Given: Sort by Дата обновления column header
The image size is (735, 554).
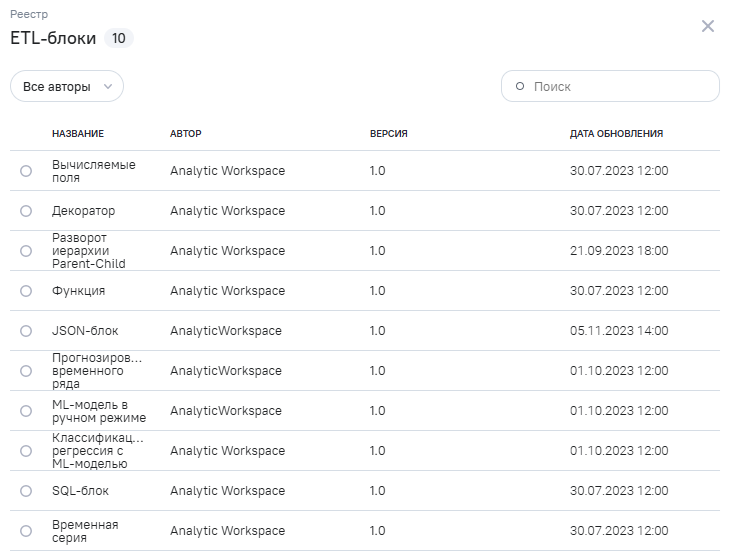Looking at the screenshot, I should click(616, 134).
